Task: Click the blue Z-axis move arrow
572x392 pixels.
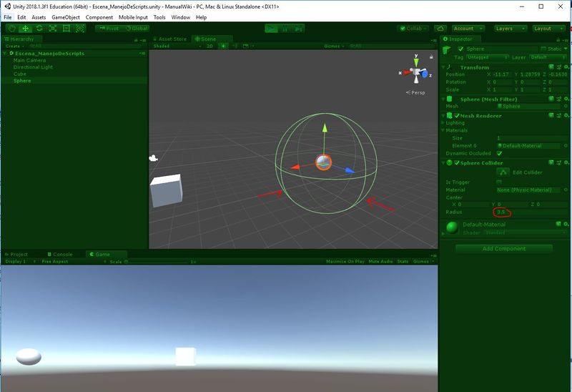Action: click(x=350, y=170)
